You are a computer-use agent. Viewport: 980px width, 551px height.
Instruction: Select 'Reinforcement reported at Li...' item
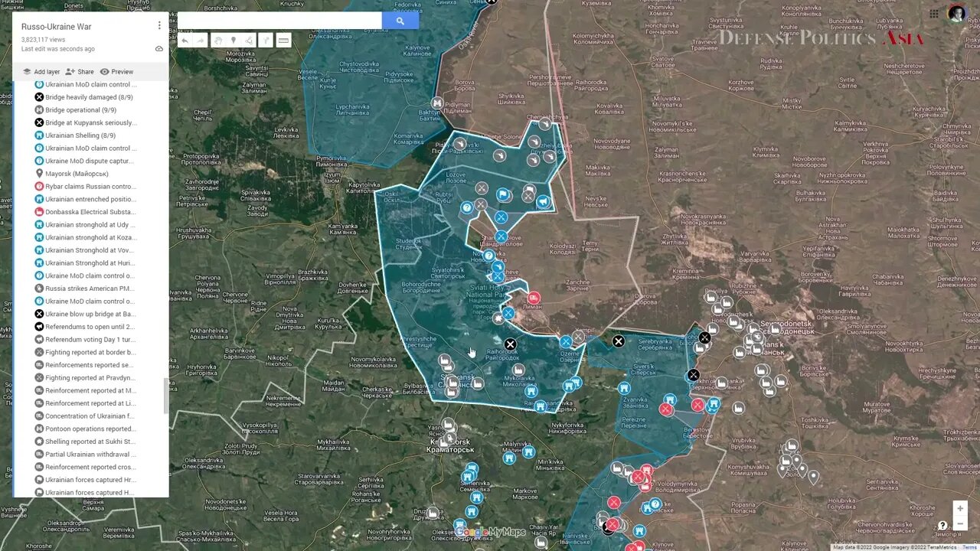(90, 403)
